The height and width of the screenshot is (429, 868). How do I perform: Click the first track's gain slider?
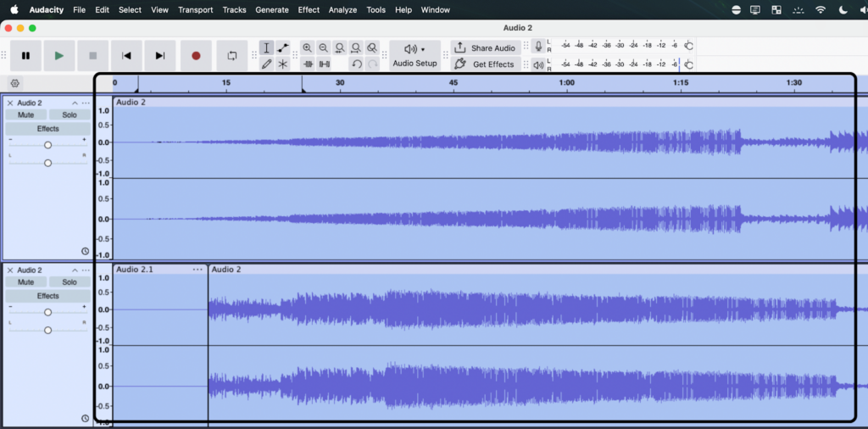pyautogui.click(x=47, y=145)
